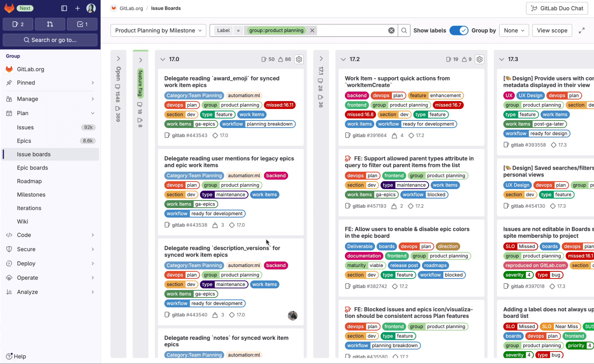Image resolution: width=594 pixels, height=364 pixels.
Task: Open the Group by 'None' dropdown
Action: click(514, 31)
